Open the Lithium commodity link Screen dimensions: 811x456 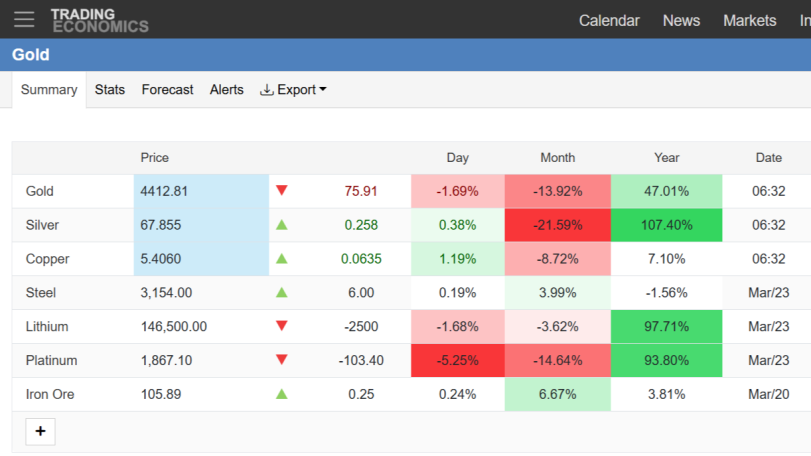47,327
